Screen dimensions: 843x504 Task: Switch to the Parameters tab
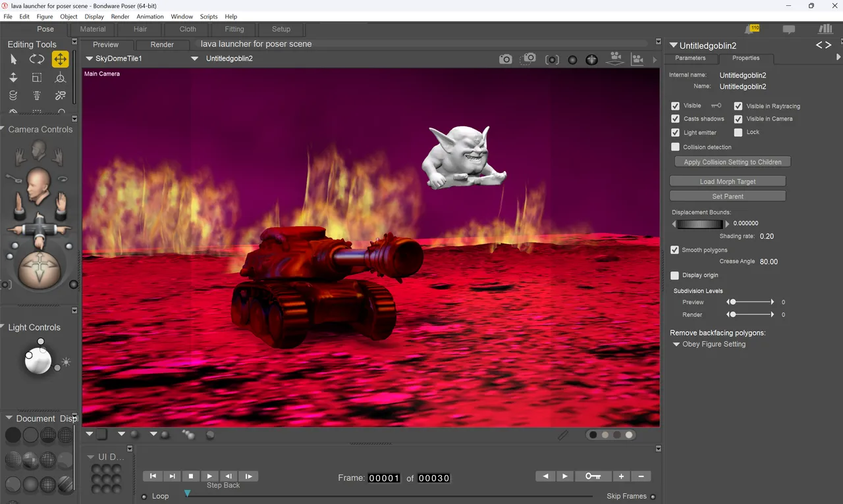tap(690, 58)
